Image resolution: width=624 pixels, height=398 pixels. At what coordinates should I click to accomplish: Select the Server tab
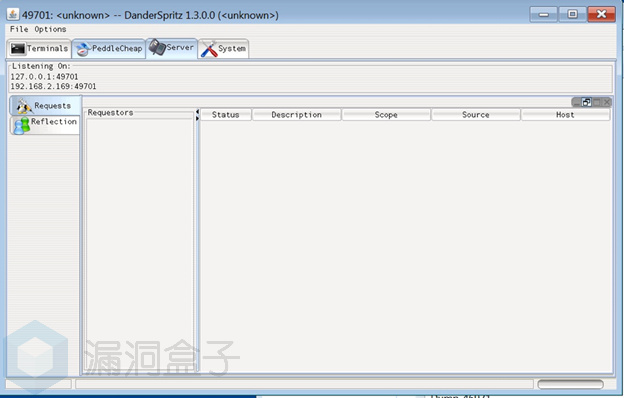tap(172, 48)
